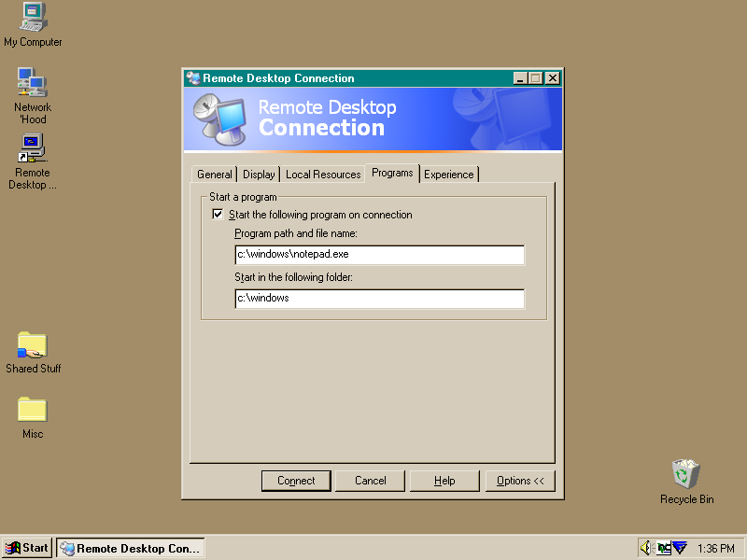Open Help for Remote Desktop Connection
Image resolution: width=747 pixels, height=560 pixels.
pyautogui.click(x=444, y=481)
